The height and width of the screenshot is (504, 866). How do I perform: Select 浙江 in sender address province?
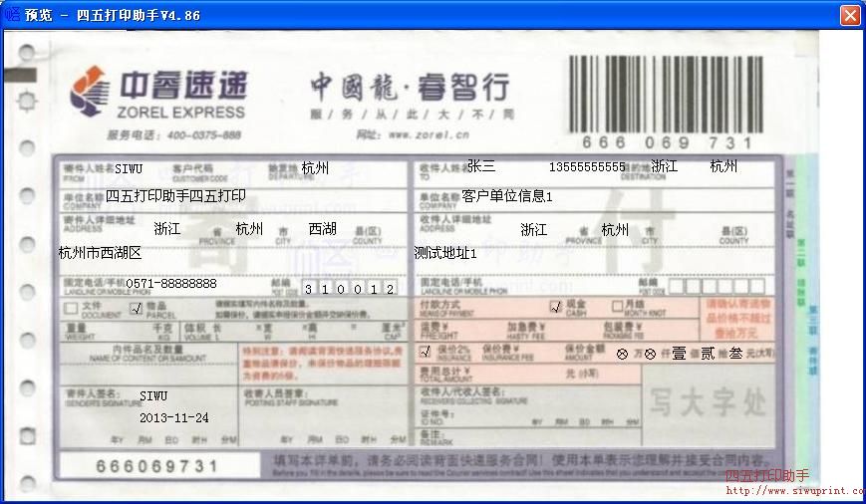[167, 228]
